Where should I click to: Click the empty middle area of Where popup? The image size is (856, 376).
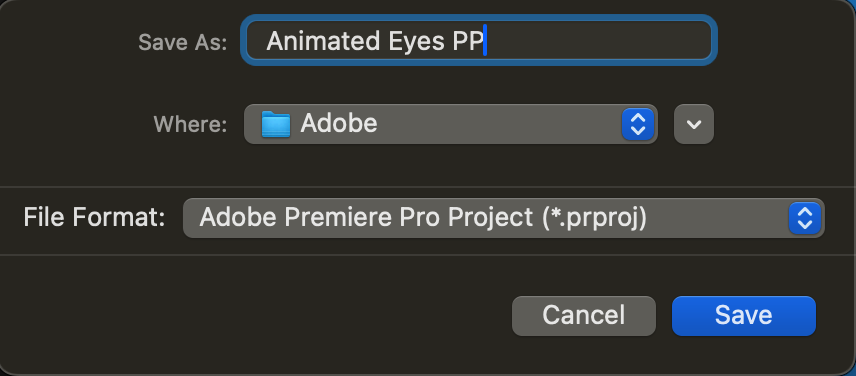pyautogui.click(x=500, y=124)
